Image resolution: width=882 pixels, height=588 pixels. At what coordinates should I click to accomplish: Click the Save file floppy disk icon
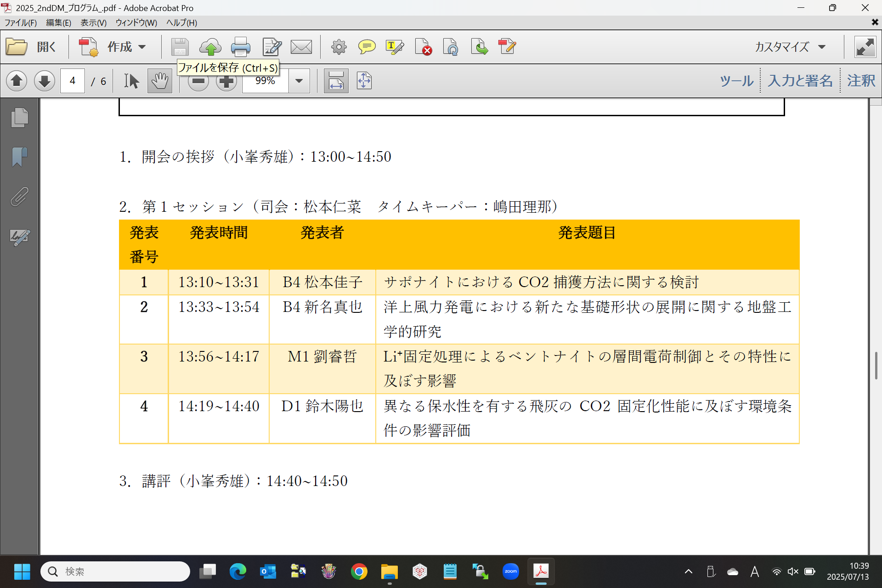point(180,47)
